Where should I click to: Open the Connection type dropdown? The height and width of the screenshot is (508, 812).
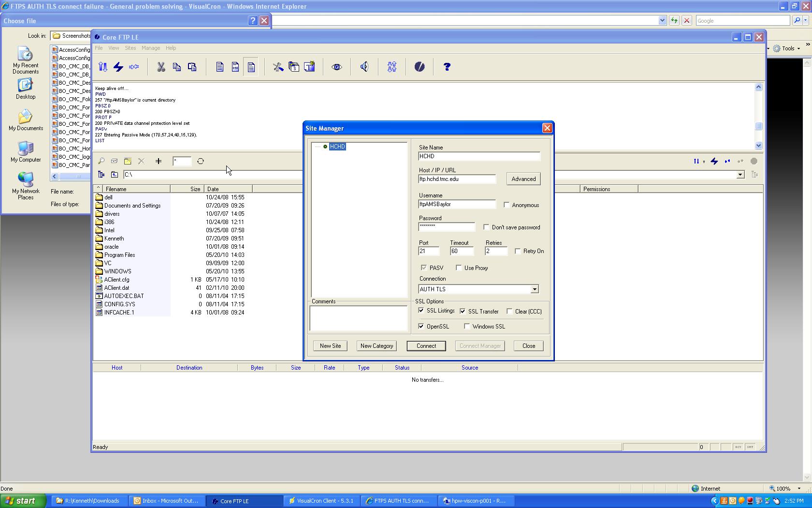point(534,289)
